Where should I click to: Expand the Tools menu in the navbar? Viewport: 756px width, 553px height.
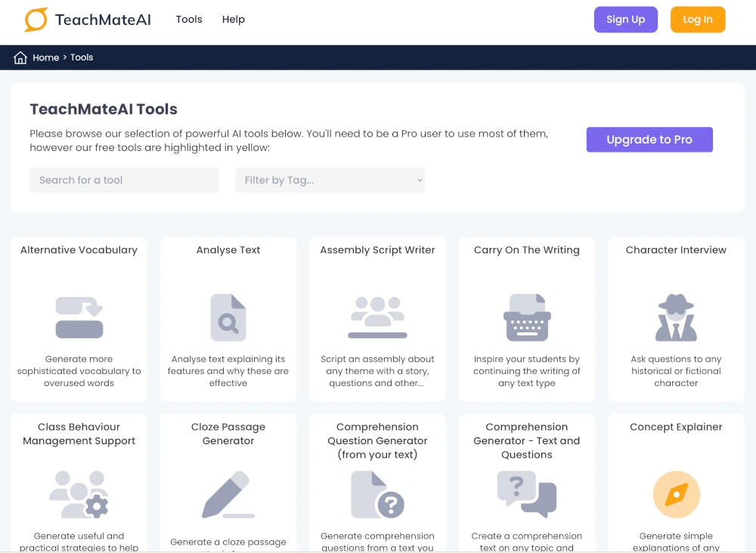pyautogui.click(x=189, y=20)
